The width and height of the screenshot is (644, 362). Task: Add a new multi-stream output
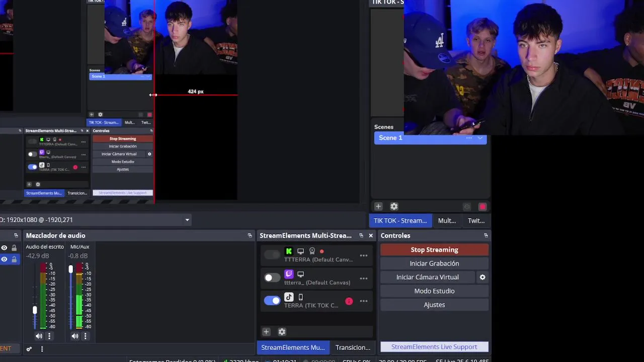tap(266, 332)
